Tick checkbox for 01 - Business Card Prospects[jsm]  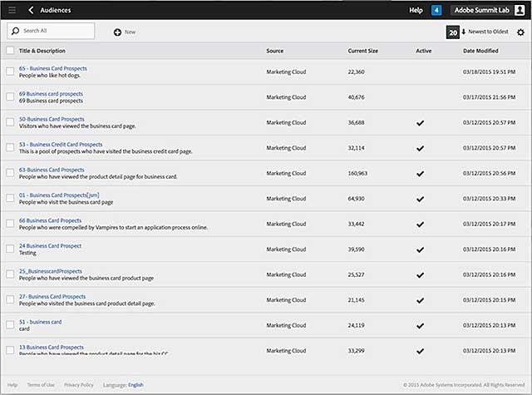coord(10,198)
